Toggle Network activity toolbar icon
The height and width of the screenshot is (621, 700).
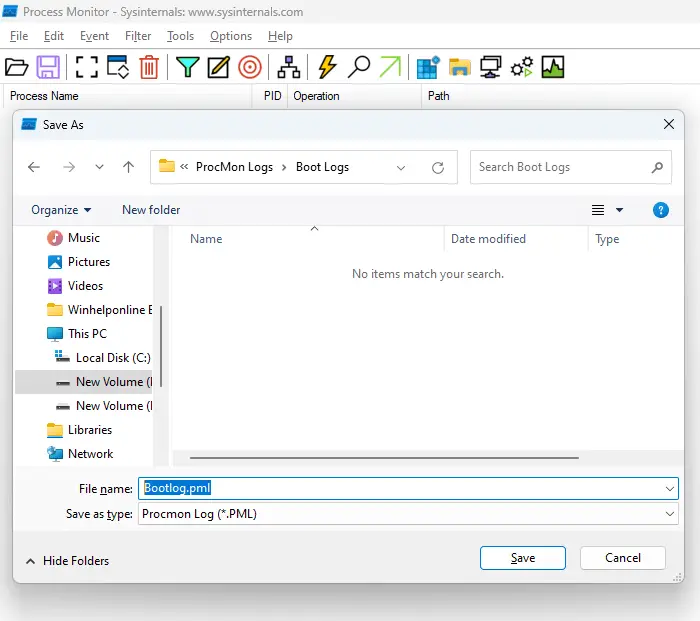point(491,67)
